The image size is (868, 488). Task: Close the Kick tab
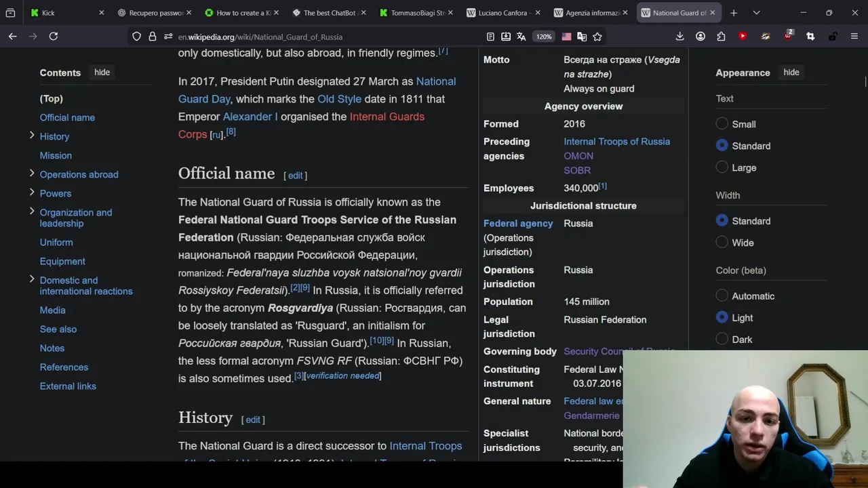click(102, 13)
